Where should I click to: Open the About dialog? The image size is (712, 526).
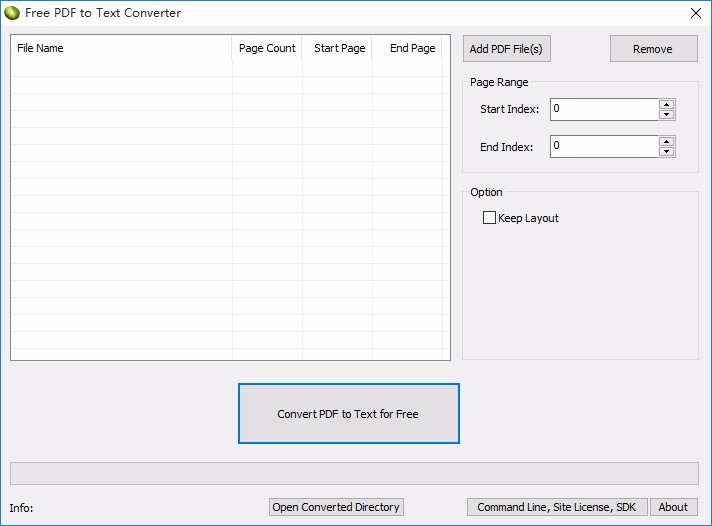point(673,507)
